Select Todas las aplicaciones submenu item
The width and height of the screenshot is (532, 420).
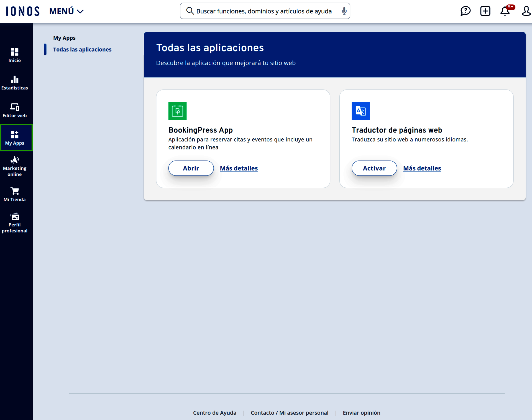[x=82, y=49]
